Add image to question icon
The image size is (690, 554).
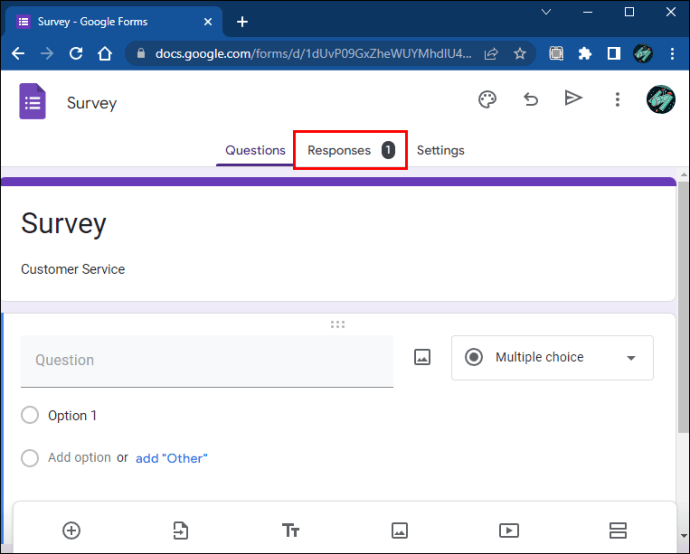tap(422, 357)
